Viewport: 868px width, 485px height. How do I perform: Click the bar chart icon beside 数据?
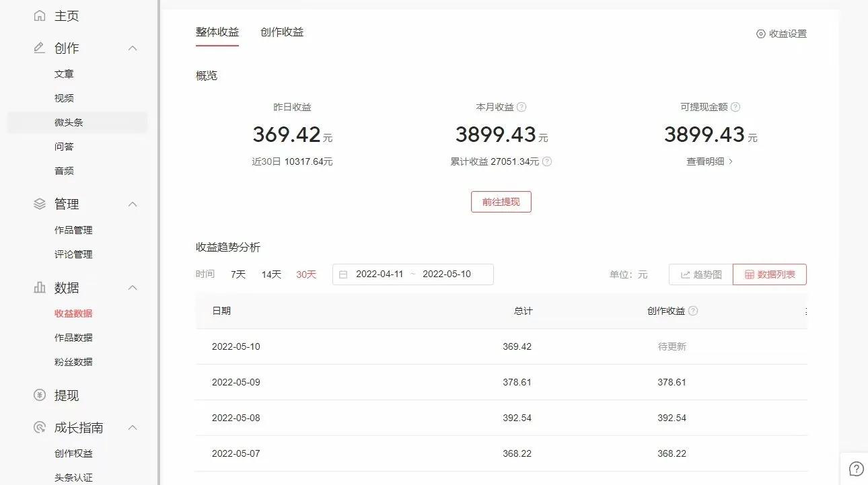click(40, 287)
